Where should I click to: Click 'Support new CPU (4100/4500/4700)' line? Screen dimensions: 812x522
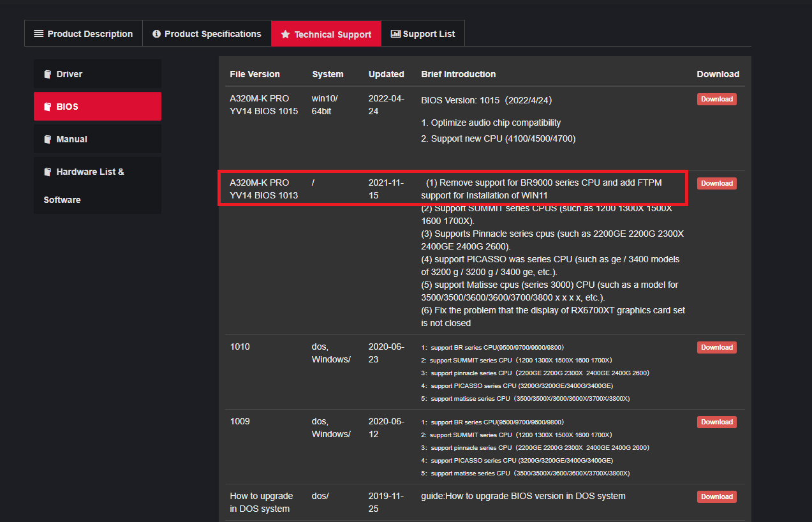coord(499,138)
